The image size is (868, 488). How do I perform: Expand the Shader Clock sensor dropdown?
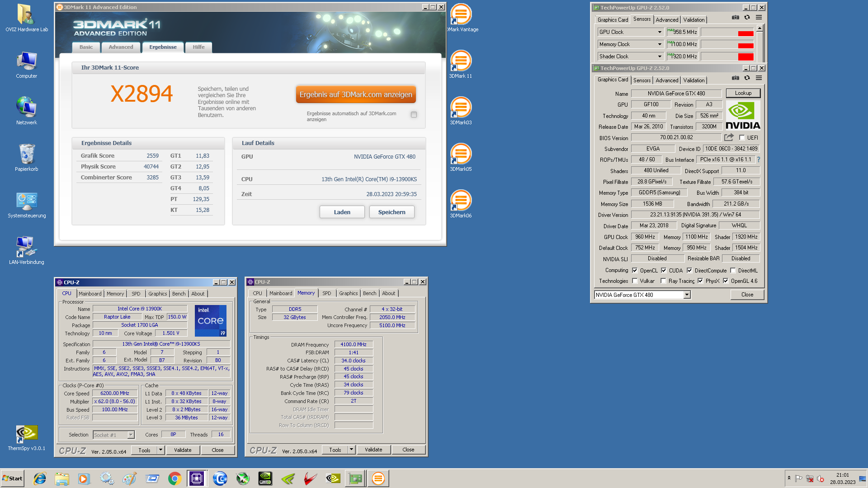click(x=660, y=56)
